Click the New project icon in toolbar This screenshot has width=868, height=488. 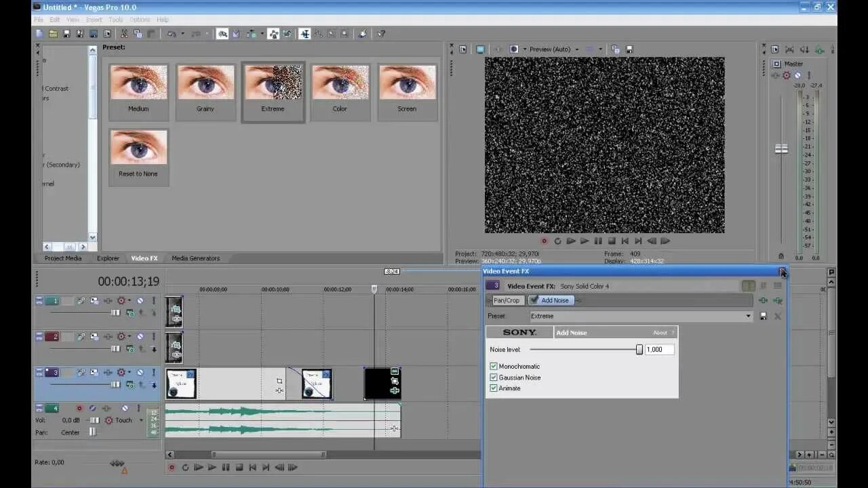pyautogui.click(x=39, y=33)
